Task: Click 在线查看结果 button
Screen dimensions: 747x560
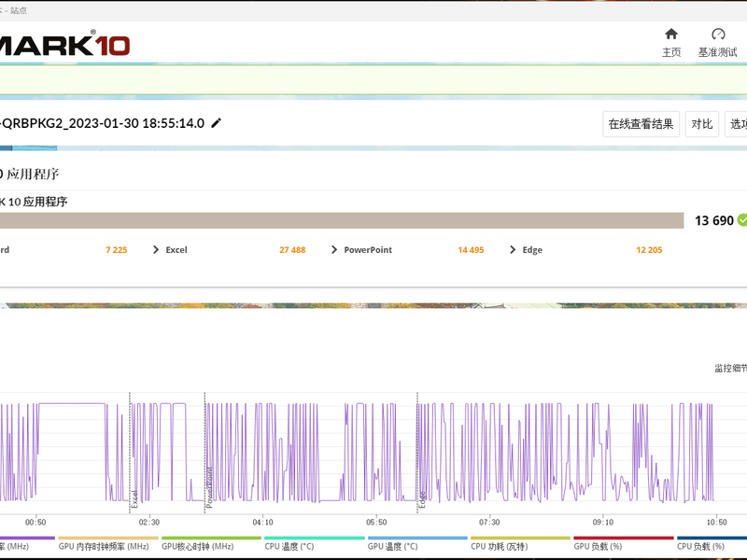Action: coord(641,124)
